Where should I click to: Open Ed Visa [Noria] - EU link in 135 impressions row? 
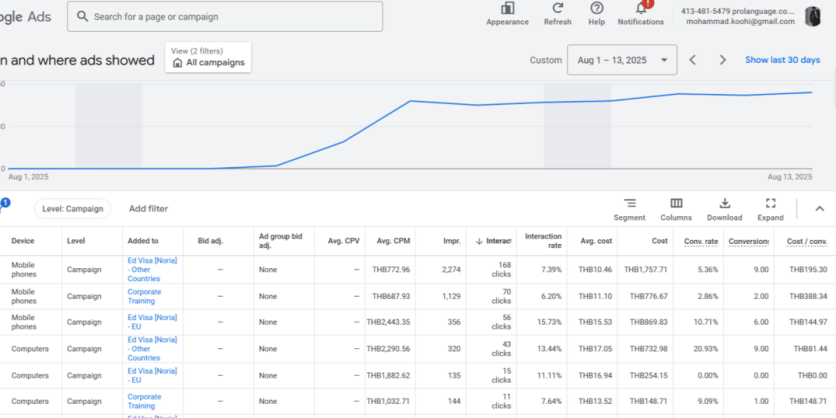click(152, 375)
